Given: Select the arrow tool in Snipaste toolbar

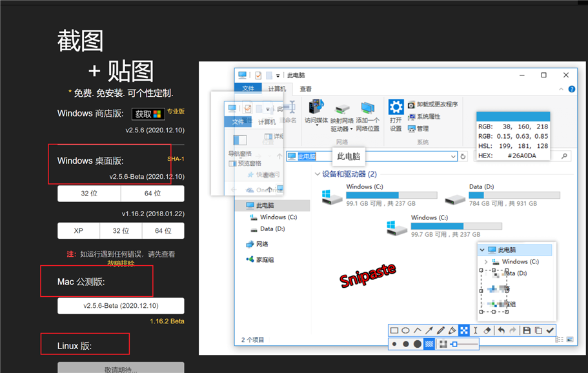Looking at the screenshot, I should pos(429,330).
